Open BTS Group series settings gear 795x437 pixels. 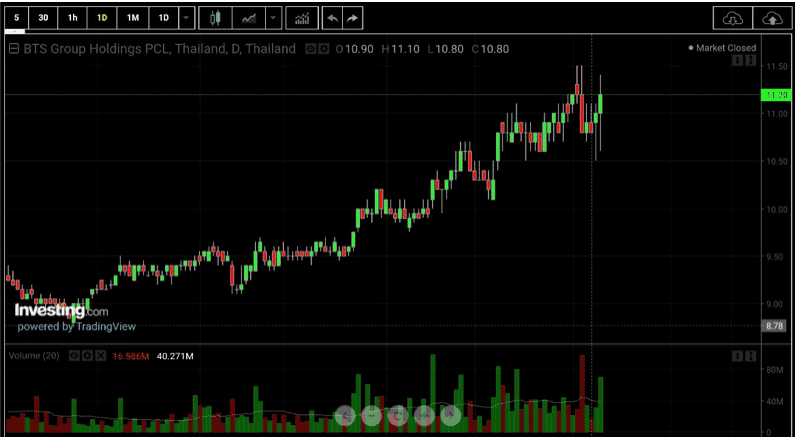[322, 49]
